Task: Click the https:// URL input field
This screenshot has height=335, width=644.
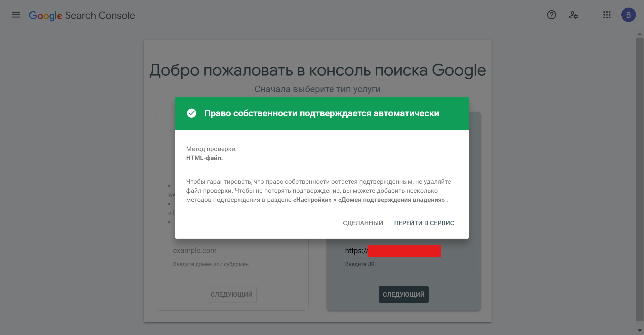Action: pyautogui.click(x=356, y=251)
